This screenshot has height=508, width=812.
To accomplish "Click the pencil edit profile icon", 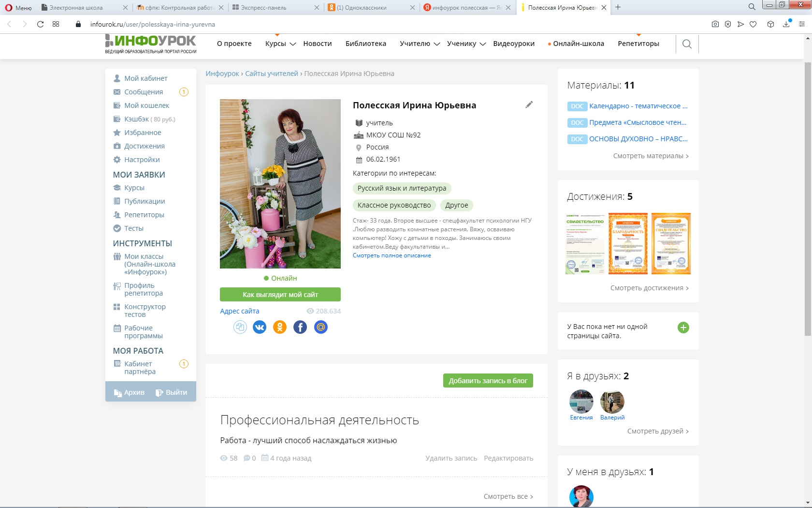I will pyautogui.click(x=529, y=105).
